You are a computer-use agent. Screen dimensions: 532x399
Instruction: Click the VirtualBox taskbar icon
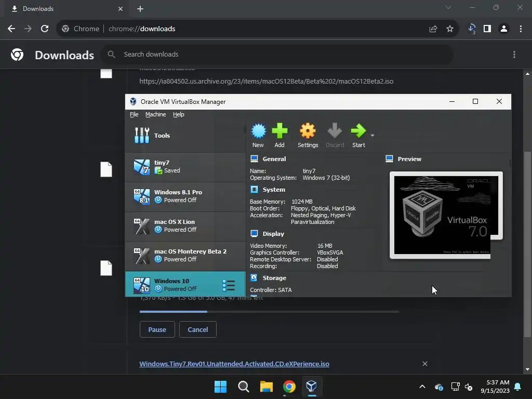(312, 387)
